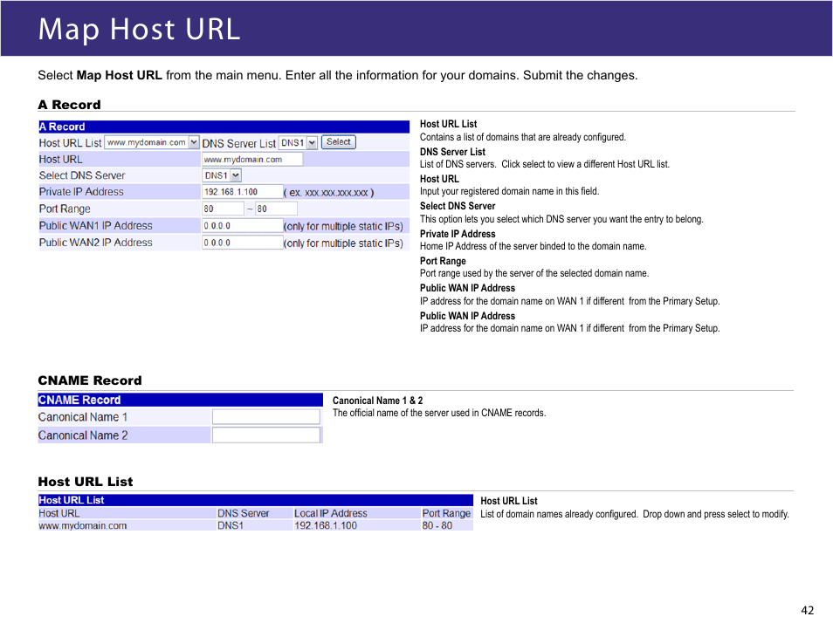Click the Host URL column header in the table
833x644 pixels.
59,513
